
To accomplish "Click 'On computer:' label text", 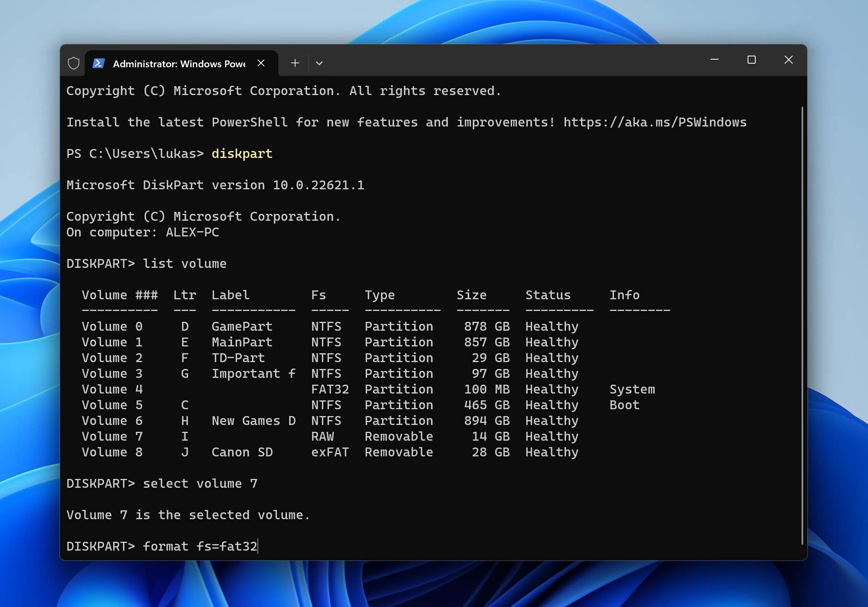I will [112, 232].
